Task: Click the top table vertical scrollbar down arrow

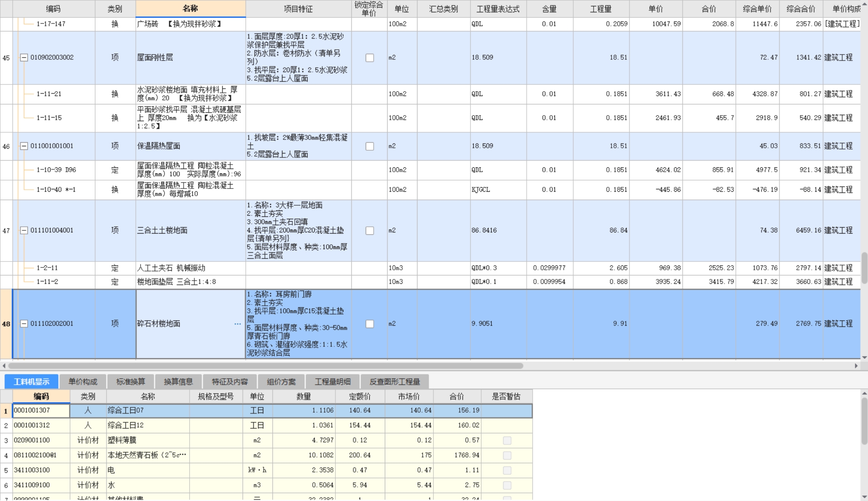Action: tap(864, 358)
